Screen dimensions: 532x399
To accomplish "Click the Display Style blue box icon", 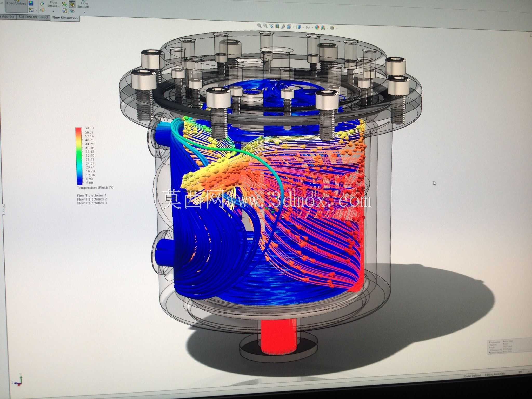I will tap(298, 27).
